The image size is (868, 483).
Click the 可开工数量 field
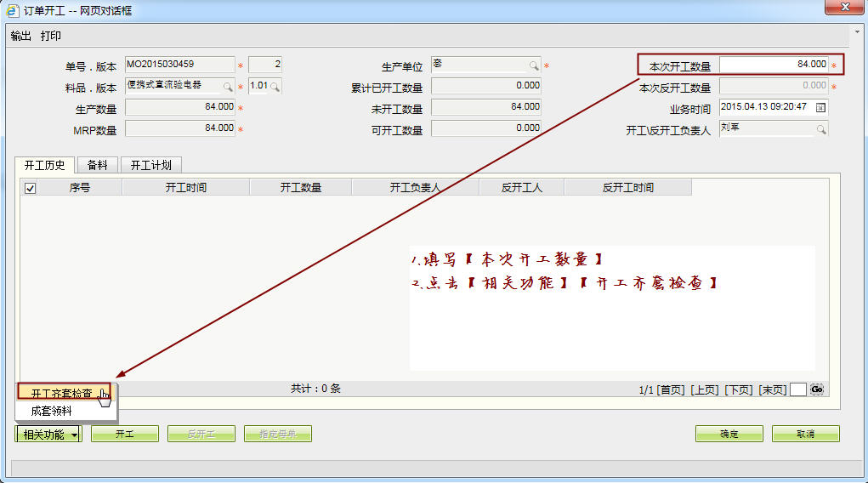[486, 128]
